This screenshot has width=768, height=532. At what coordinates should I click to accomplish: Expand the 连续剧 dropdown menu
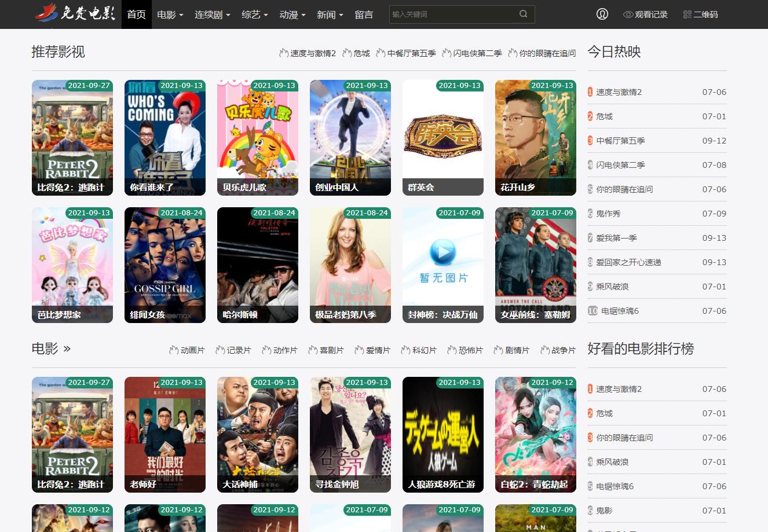(212, 14)
